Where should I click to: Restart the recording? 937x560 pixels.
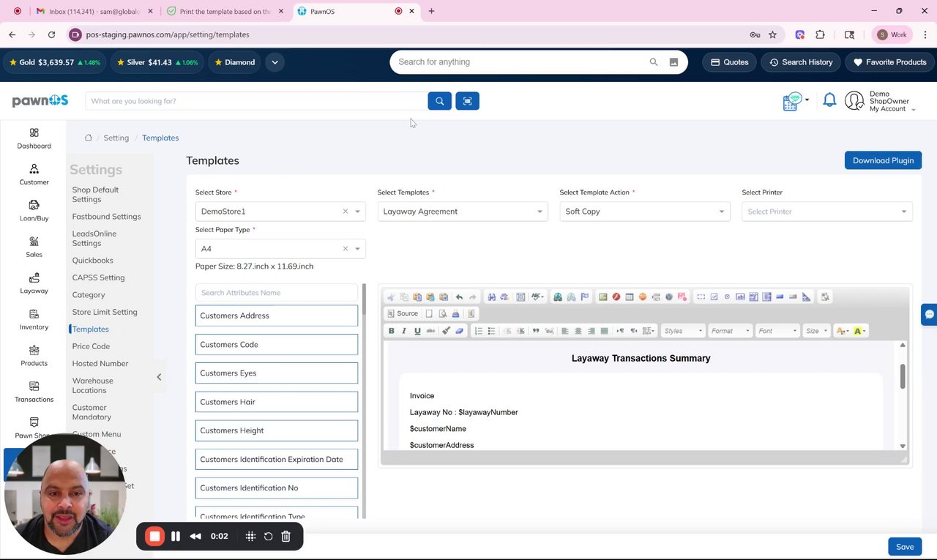(268, 537)
